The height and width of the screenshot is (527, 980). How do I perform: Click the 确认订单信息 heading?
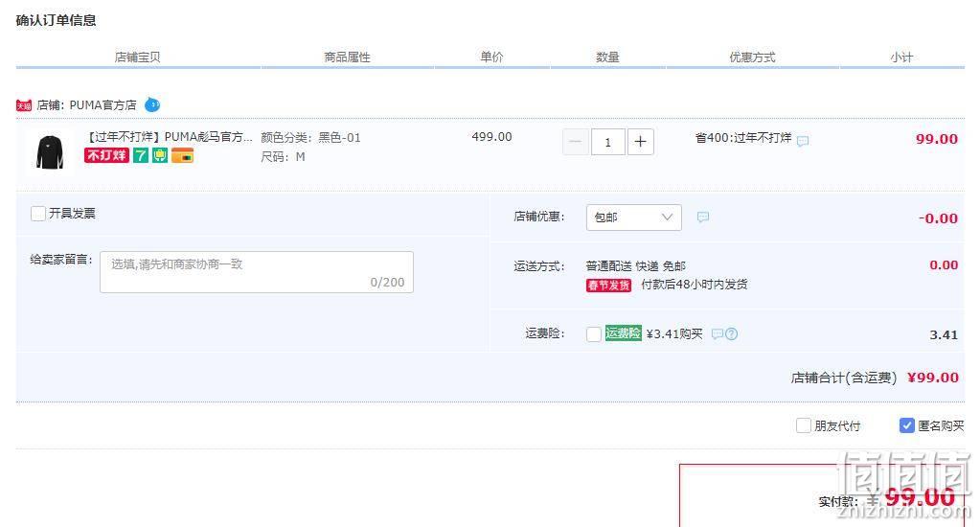[56, 21]
